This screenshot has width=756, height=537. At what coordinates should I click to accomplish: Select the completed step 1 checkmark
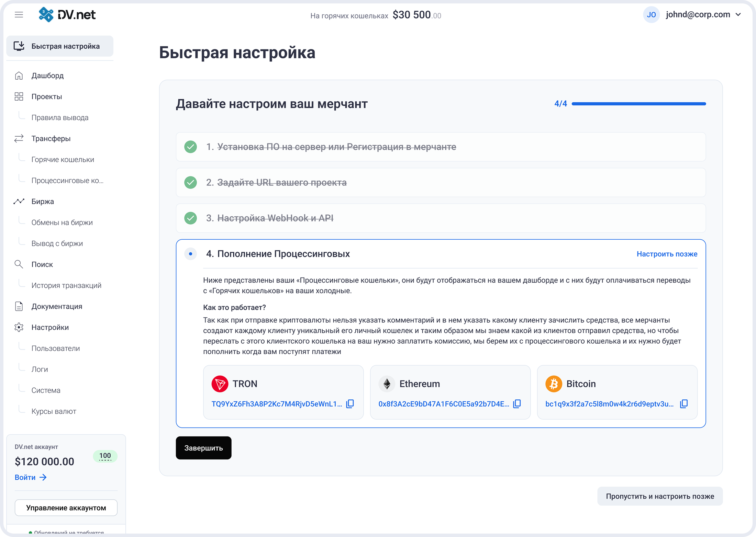[191, 147]
